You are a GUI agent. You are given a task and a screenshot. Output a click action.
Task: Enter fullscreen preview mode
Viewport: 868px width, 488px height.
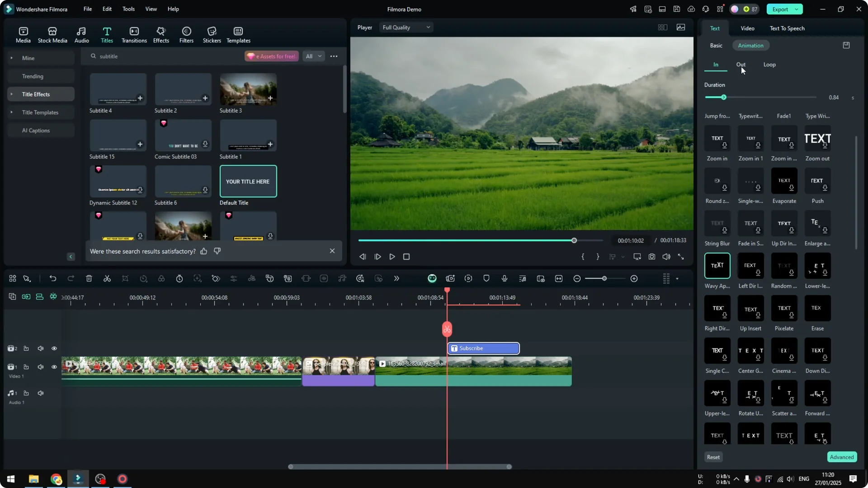681,257
